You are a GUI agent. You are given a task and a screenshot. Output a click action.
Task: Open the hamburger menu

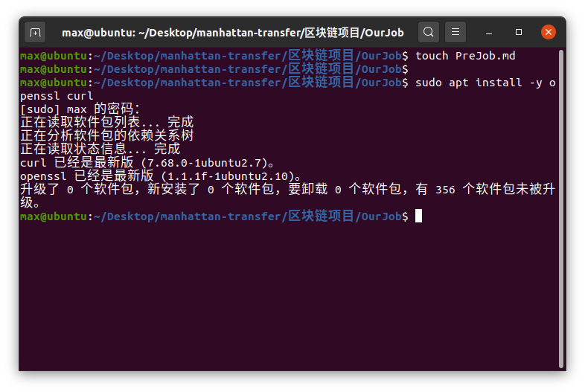click(x=455, y=32)
